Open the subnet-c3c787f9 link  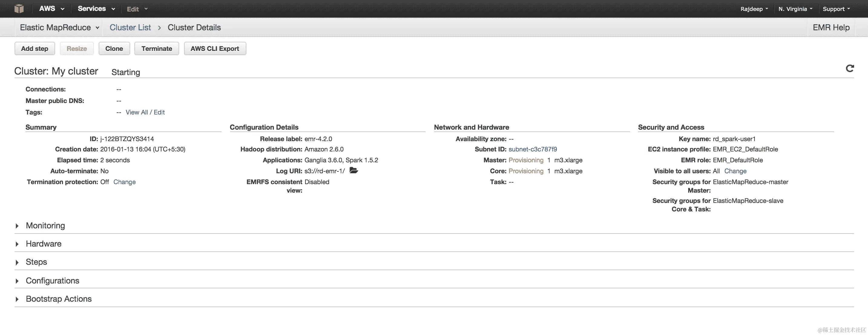[532, 149]
